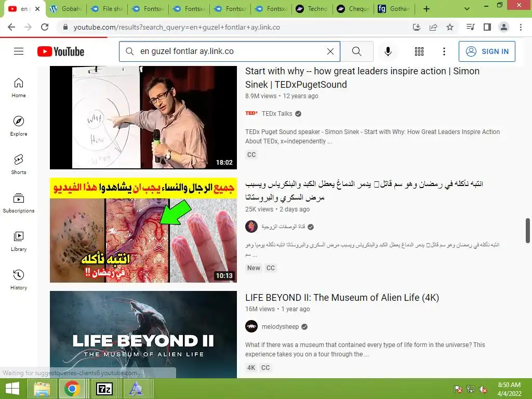Click the 4K badge on LIFE BEYOND II

tap(251, 368)
